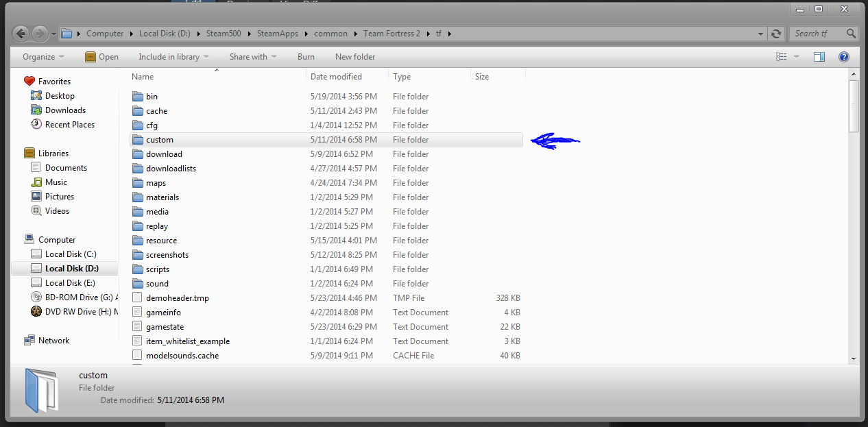Click the Change your view icon
The height and width of the screenshot is (427, 868).
[x=781, y=57]
